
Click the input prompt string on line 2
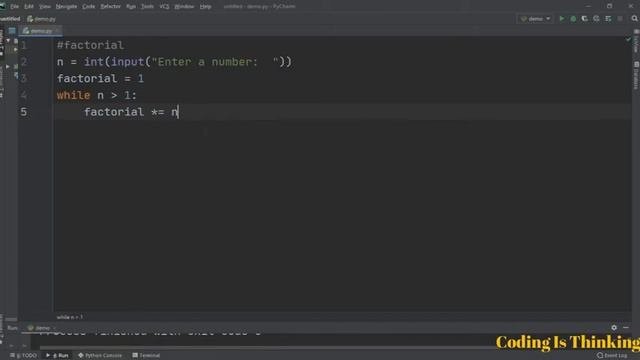point(215,62)
